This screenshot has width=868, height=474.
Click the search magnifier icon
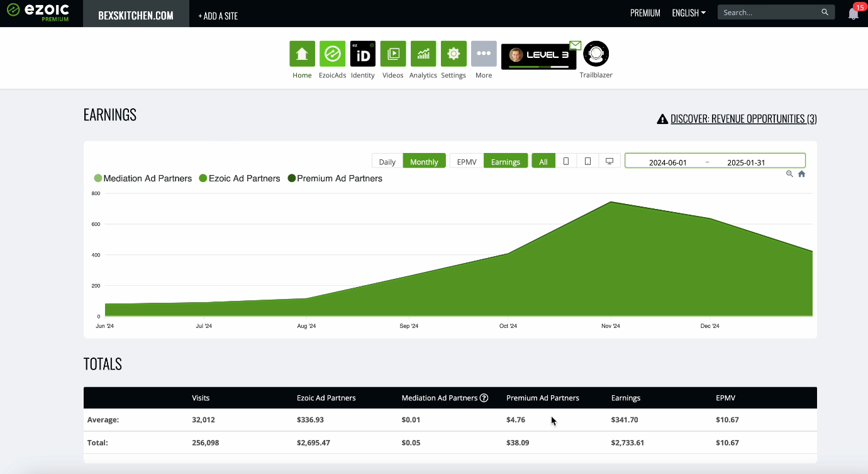pyautogui.click(x=825, y=12)
